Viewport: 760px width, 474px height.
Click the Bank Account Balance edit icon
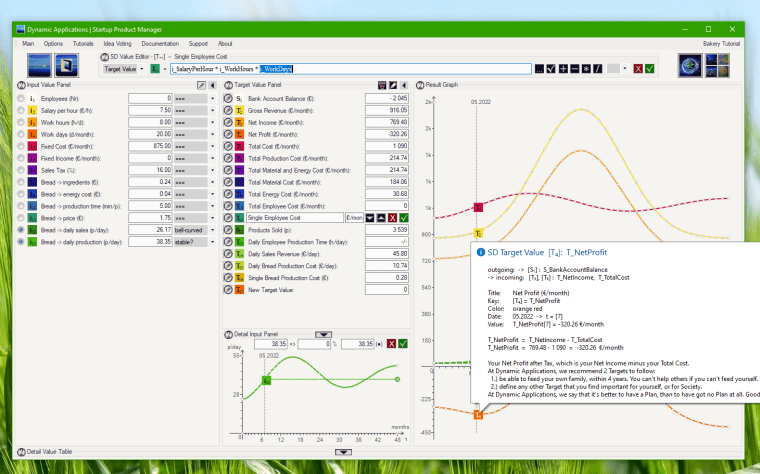point(229,98)
